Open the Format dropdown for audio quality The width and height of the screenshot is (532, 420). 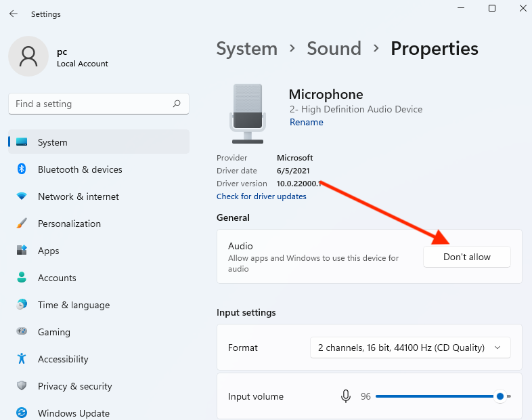tap(409, 348)
